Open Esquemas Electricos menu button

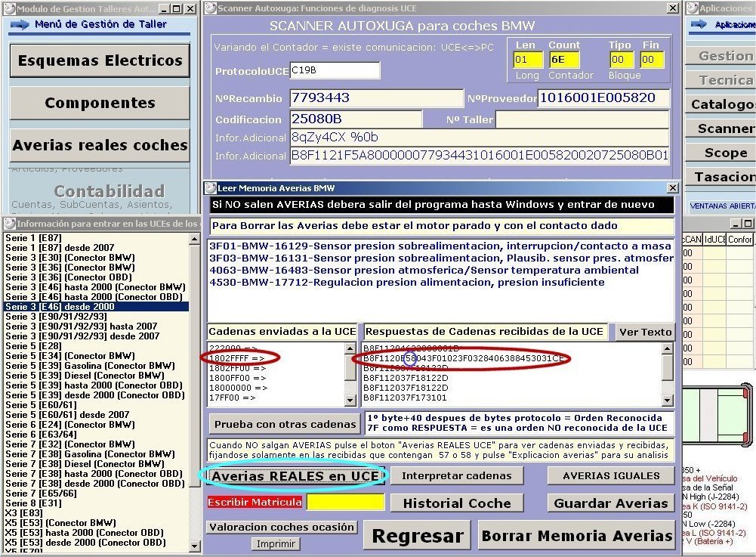(x=100, y=60)
